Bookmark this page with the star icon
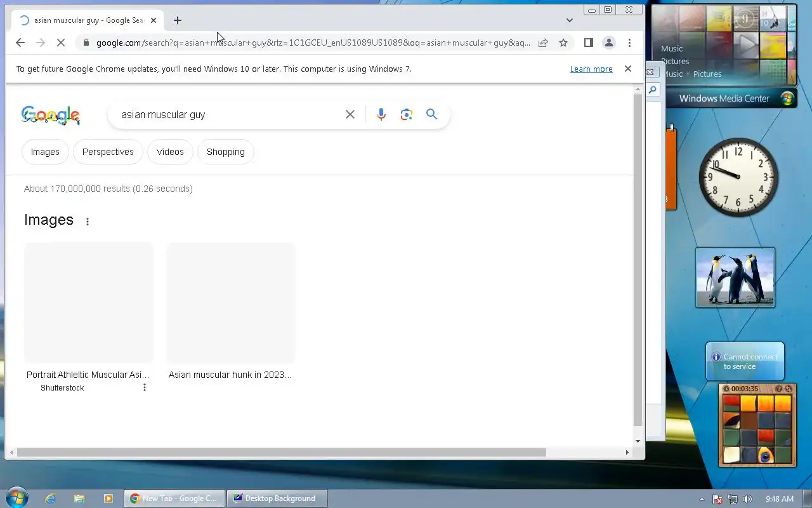This screenshot has height=508, width=812. click(x=563, y=43)
